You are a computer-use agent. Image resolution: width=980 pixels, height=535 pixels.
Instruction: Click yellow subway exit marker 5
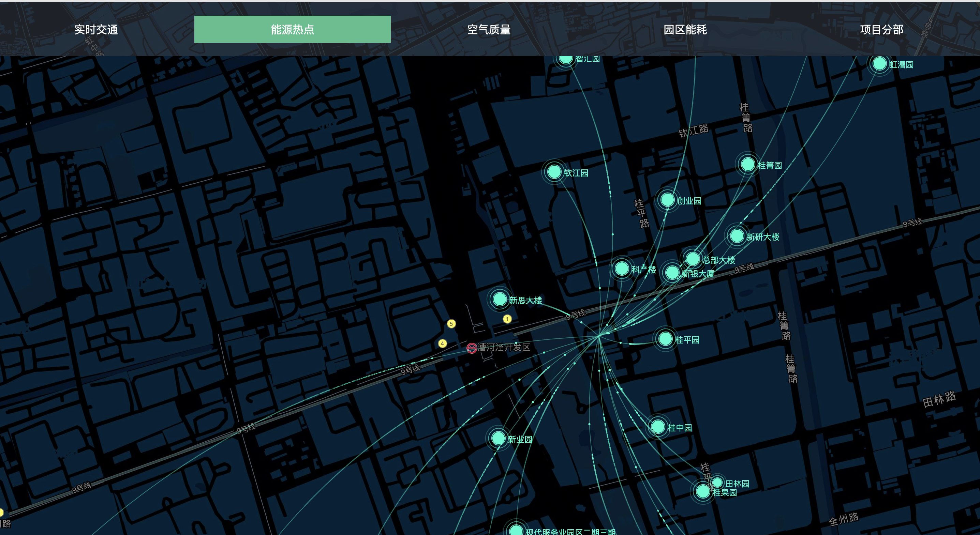click(451, 324)
